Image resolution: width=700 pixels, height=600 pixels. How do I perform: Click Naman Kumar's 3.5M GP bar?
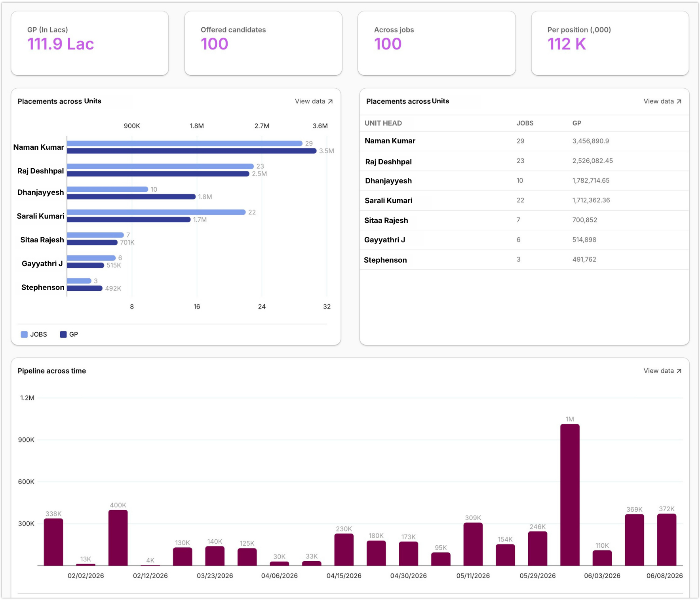pyautogui.click(x=192, y=151)
